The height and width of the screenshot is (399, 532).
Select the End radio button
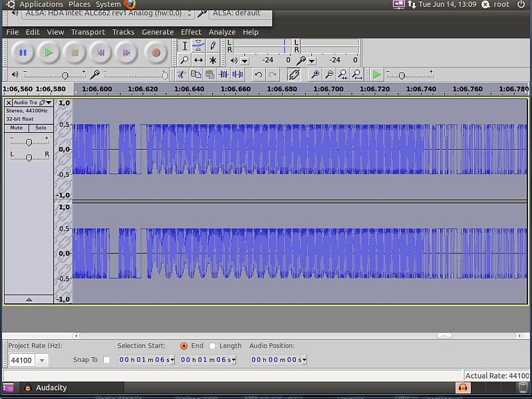184,346
